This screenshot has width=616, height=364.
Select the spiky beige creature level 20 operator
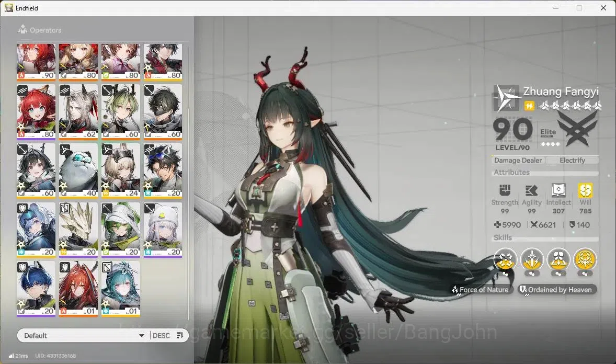[78, 230]
